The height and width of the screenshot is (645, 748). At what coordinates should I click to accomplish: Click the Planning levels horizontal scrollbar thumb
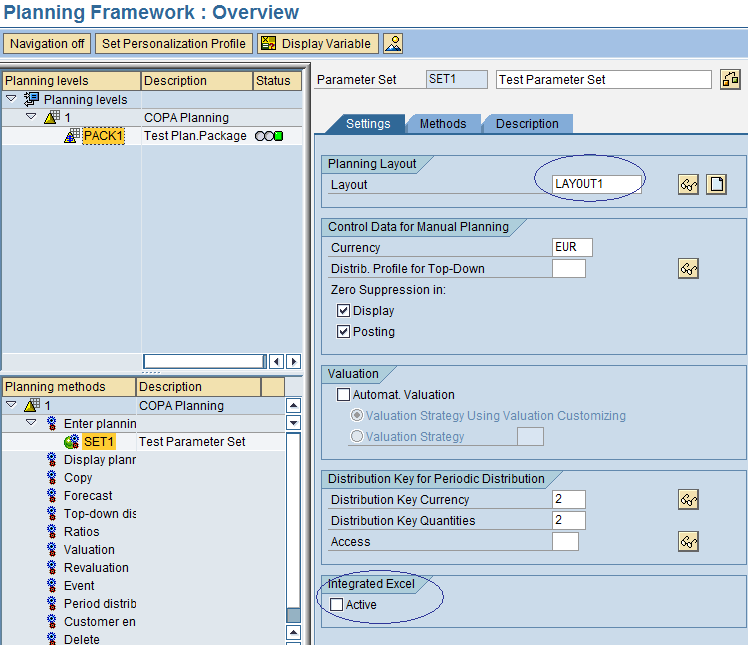[x=205, y=362]
